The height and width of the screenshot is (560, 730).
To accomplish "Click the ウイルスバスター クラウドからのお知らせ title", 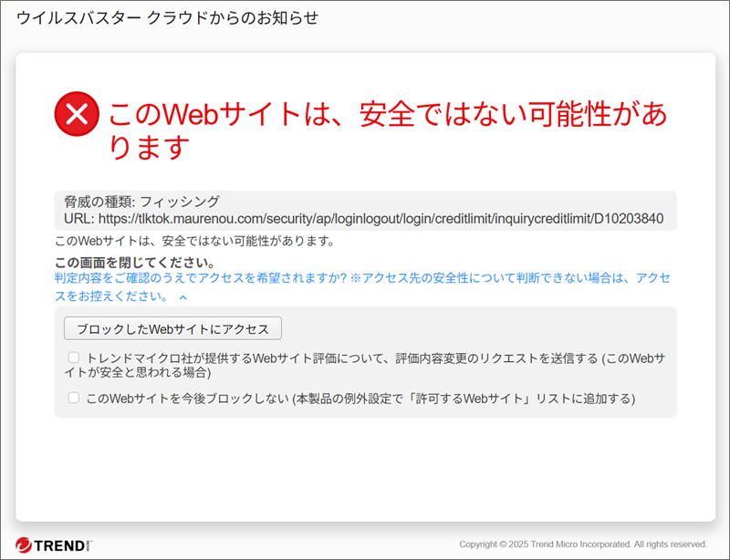I will coord(168,18).
